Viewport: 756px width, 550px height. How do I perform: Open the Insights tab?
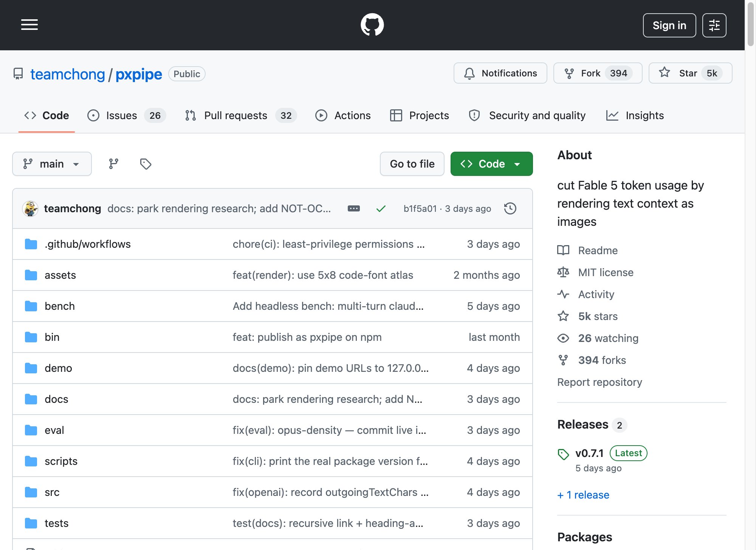(635, 115)
